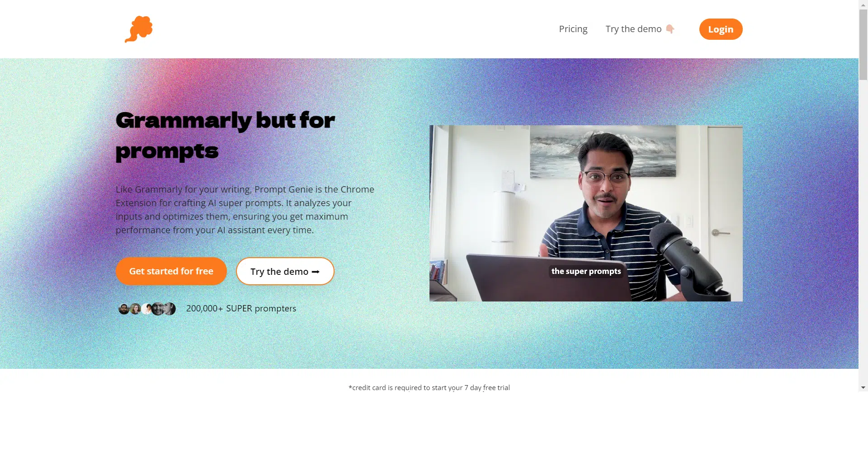Click the orange Login button
The width and height of the screenshot is (868, 452).
pyautogui.click(x=721, y=29)
